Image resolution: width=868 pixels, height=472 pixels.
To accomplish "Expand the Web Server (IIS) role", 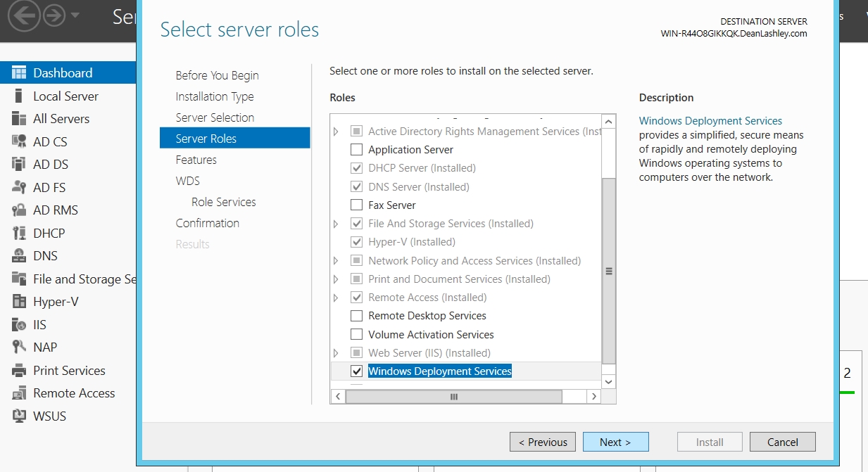I will pos(336,353).
